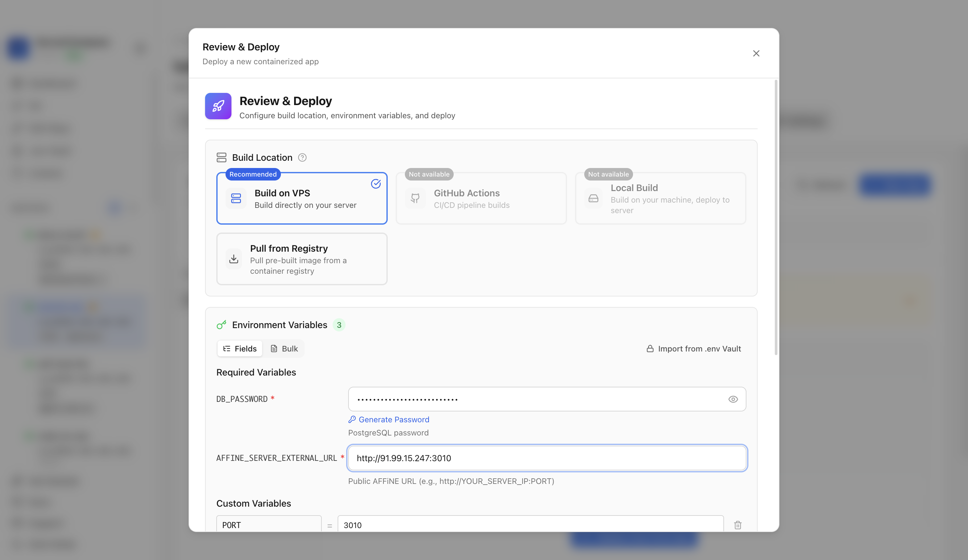Click the checkmark on Build on VPS card
This screenshot has width=968, height=560.
(376, 184)
